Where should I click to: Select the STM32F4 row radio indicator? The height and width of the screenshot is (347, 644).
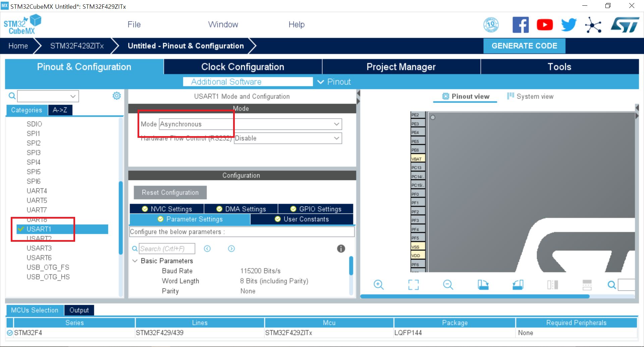coord(10,333)
